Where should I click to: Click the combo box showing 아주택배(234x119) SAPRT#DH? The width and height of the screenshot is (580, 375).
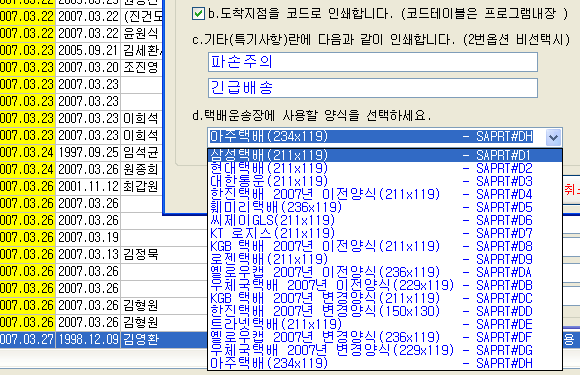385,137
